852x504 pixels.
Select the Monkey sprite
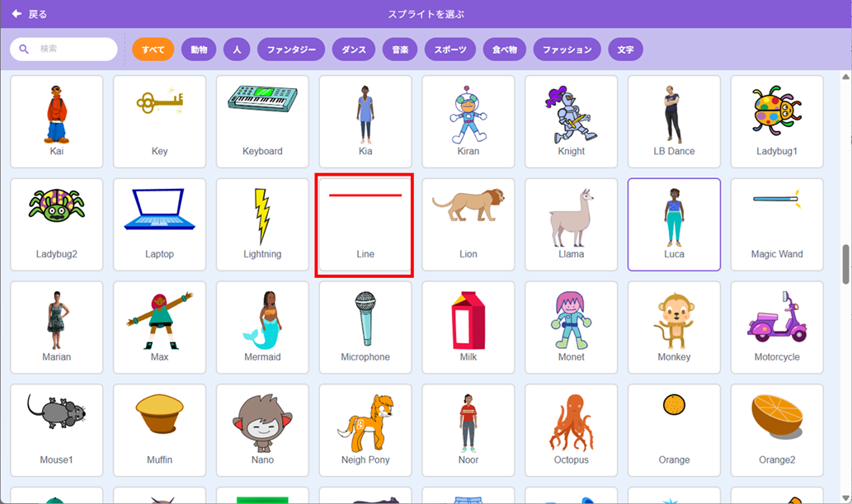[674, 327]
